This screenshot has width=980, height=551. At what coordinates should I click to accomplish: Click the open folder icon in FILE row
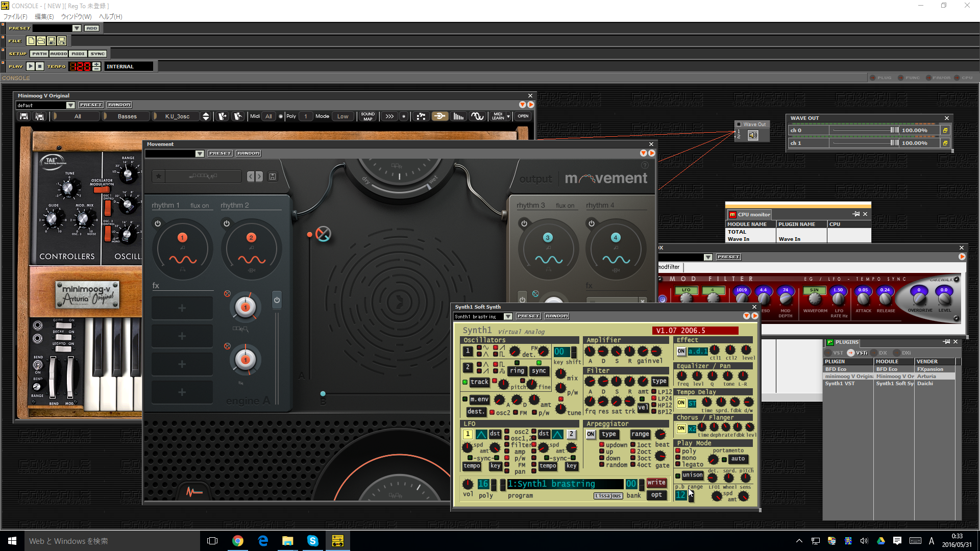click(x=41, y=41)
